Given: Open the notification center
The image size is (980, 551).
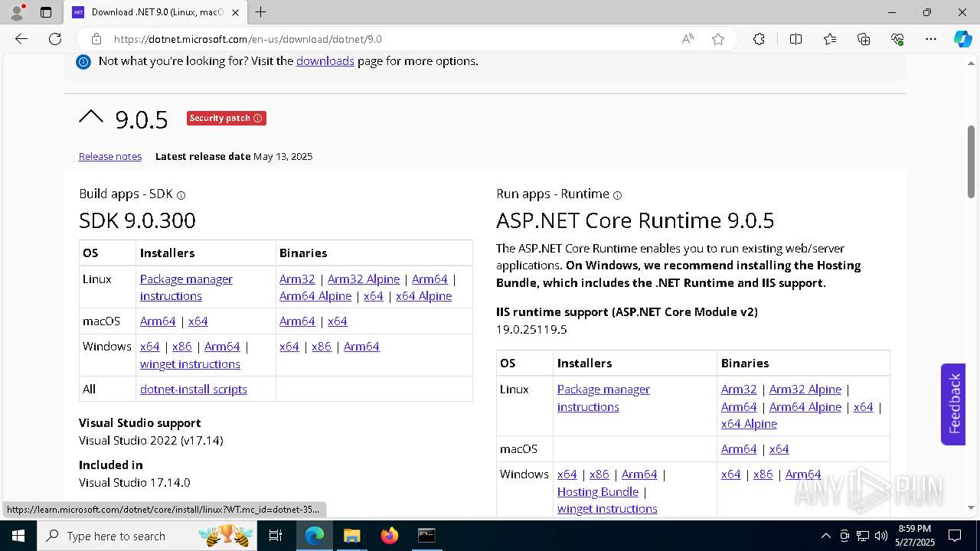Looking at the screenshot, I should click(x=955, y=536).
